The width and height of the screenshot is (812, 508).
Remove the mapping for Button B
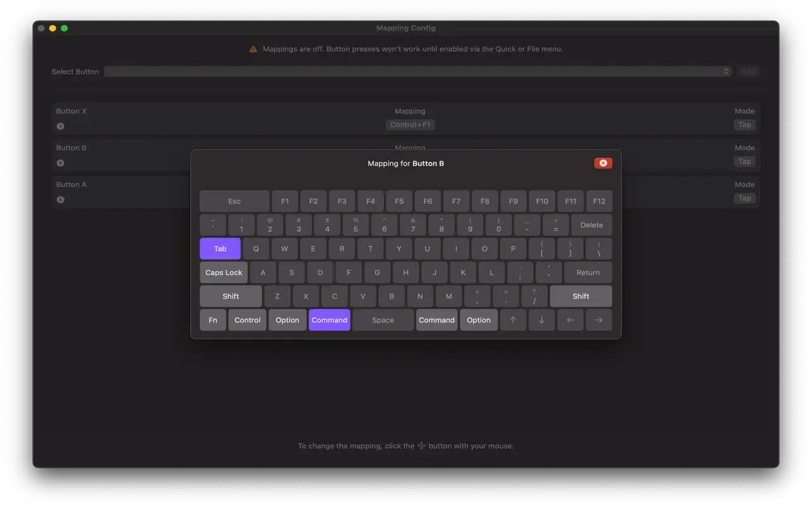[60, 162]
